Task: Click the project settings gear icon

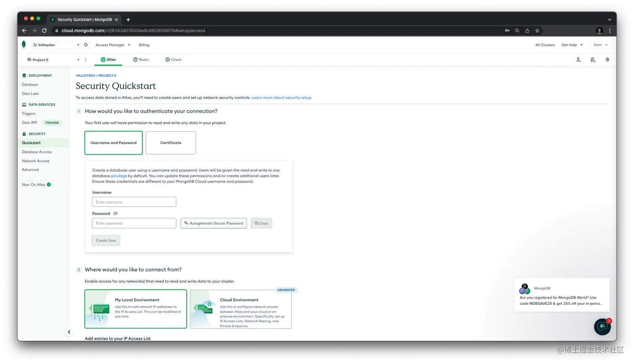Action: (86, 44)
